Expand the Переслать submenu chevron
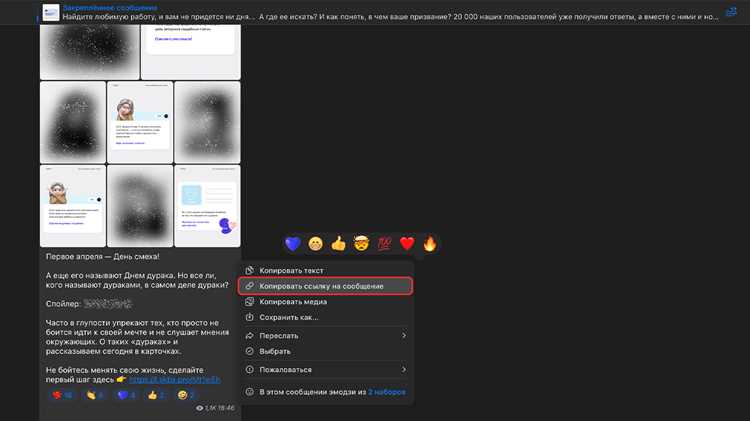750x421 pixels. click(x=404, y=335)
